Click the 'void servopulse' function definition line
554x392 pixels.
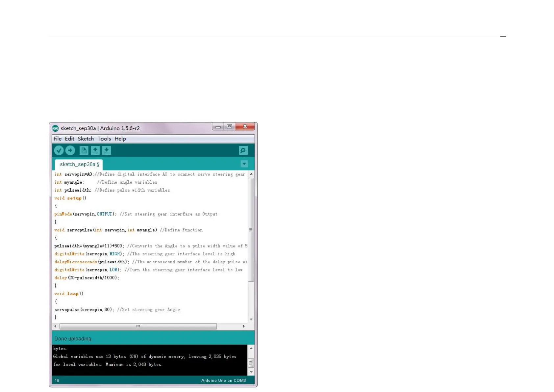tap(129, 230)
